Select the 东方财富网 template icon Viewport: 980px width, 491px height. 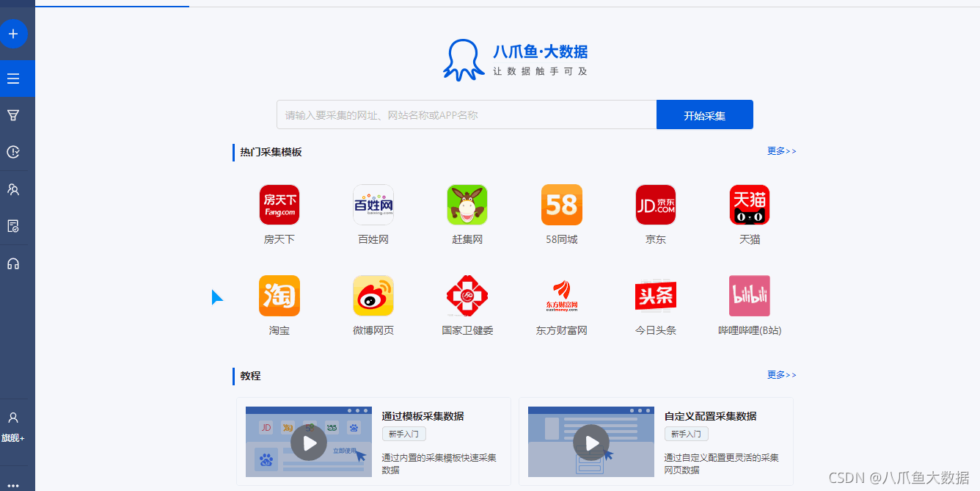click(x=562, y=296)
